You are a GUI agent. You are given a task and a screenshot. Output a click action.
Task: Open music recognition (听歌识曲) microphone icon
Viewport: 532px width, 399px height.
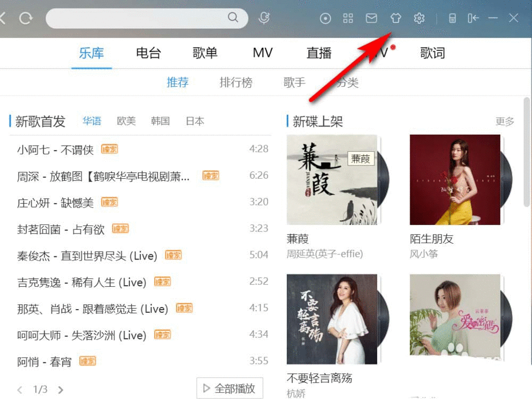(x=264, y=18)
